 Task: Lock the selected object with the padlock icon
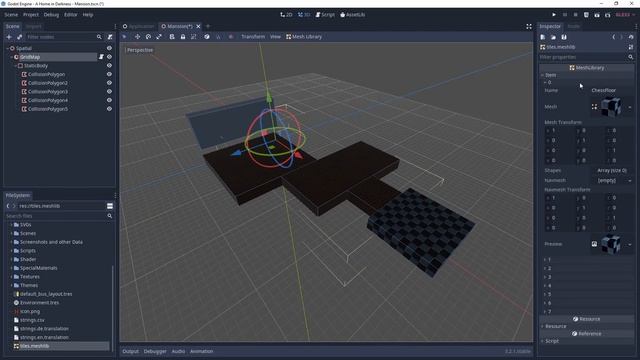click(x=183, y=37)
